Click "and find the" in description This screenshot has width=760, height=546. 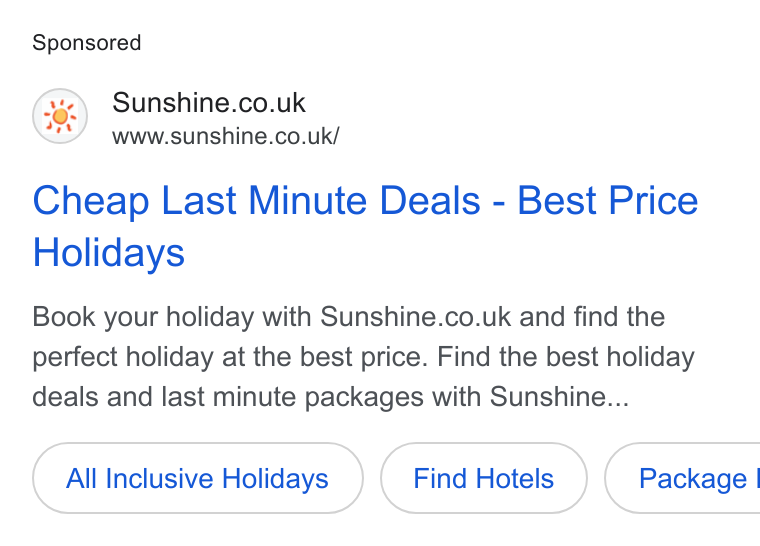pos(592,317)
